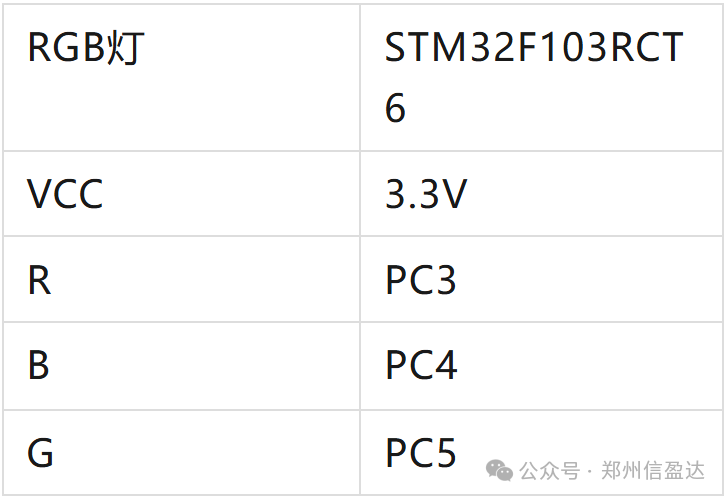
Task: Select the VCC cell
Action: click(x=182, y=193)
